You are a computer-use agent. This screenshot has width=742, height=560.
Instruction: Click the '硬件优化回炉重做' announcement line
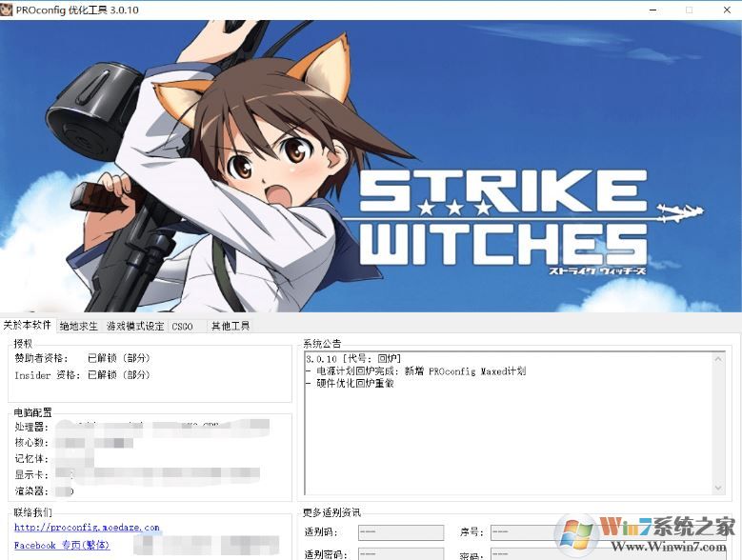[350, 384]
